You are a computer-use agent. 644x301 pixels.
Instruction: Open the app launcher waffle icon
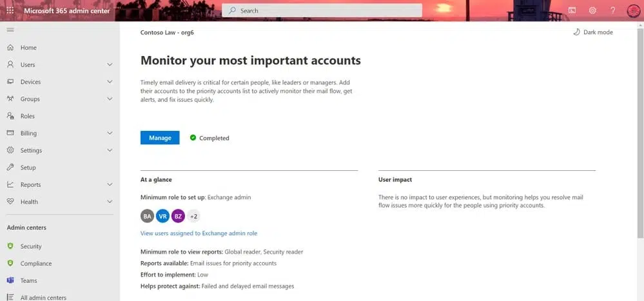pyautogui.click(x=10, y=10)
